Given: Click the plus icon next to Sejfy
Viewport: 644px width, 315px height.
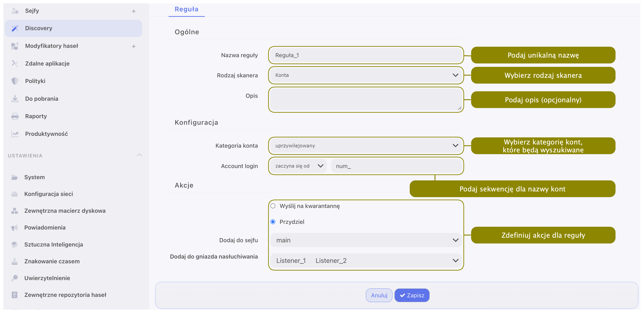Looking at the screenshot, I should pos(134,11).
